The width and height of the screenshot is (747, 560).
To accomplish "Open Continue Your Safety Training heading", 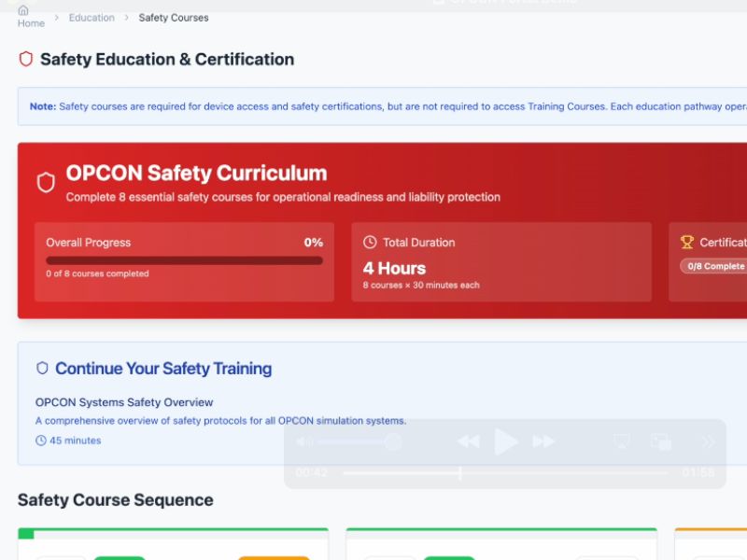I will click(163, 369).
